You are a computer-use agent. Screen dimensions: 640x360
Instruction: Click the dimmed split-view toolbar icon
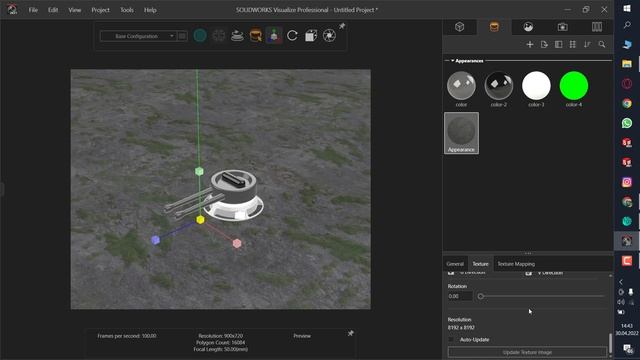pos(219,36)
